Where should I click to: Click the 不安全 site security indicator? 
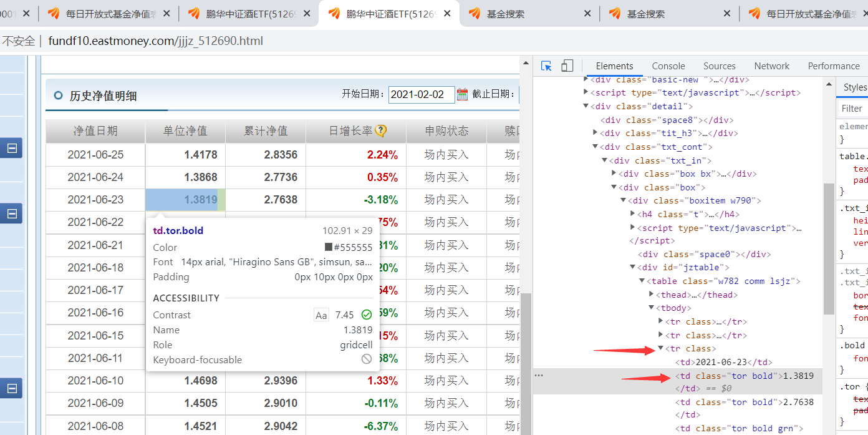click(19, 41)
